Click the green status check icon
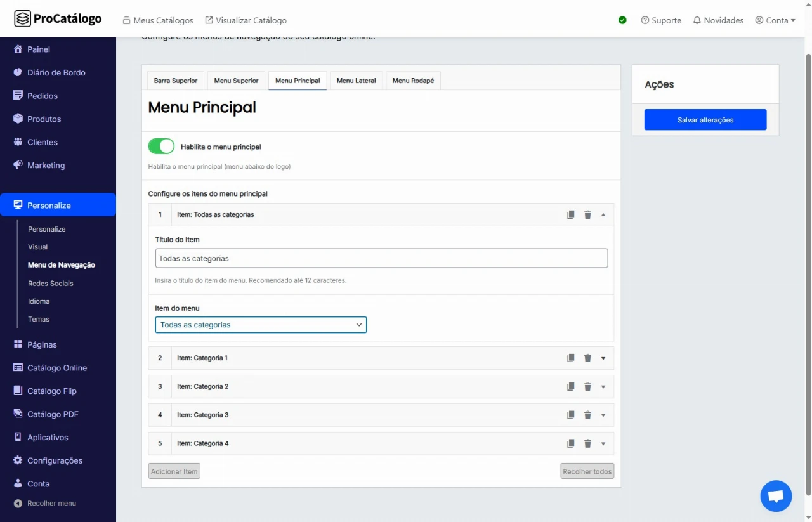This screenshot has width=812, height=522. tap(622, 20)
